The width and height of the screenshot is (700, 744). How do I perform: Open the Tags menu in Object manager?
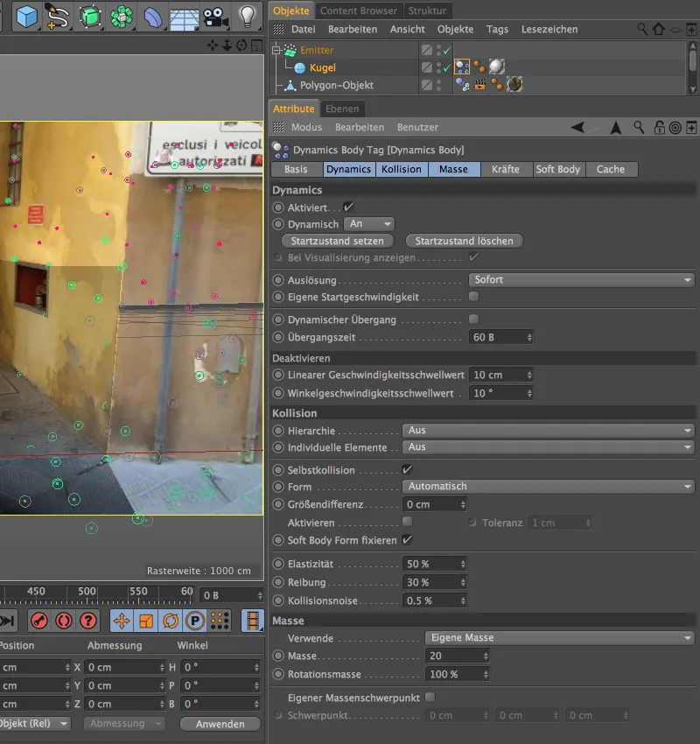click(x=497, y=29)
